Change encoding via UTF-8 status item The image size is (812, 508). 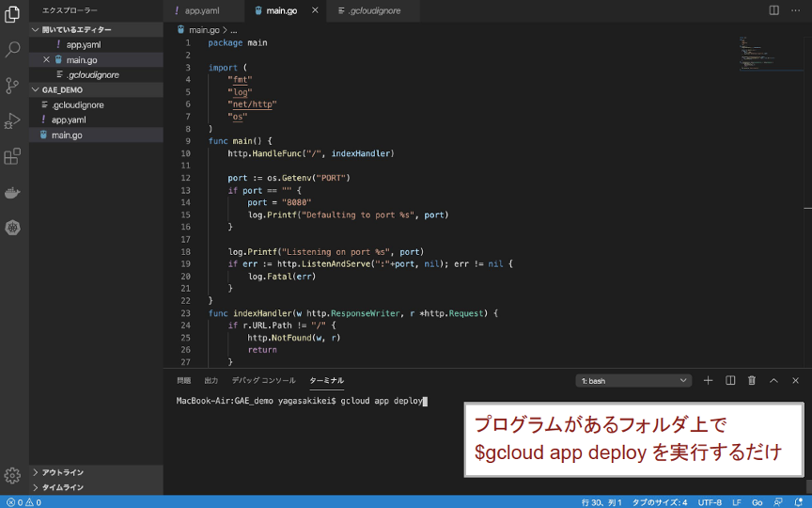710,502
